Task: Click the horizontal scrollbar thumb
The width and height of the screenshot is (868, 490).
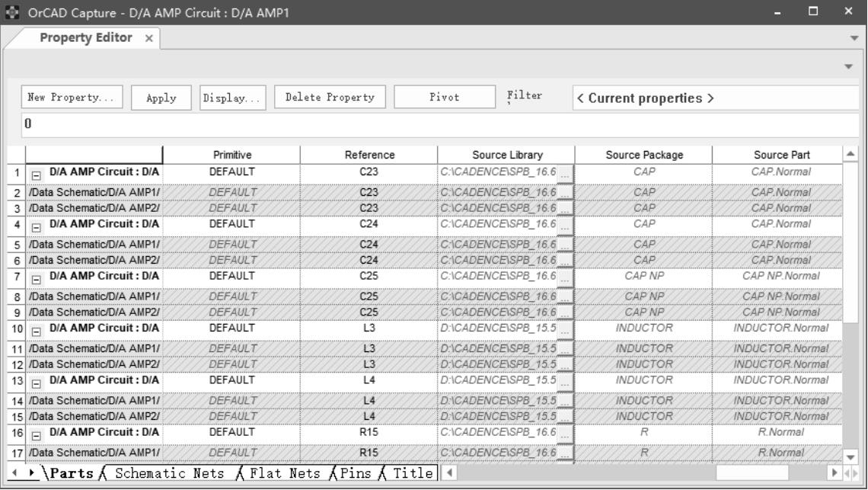Action: pyautogui.click(x=752, y=472)
